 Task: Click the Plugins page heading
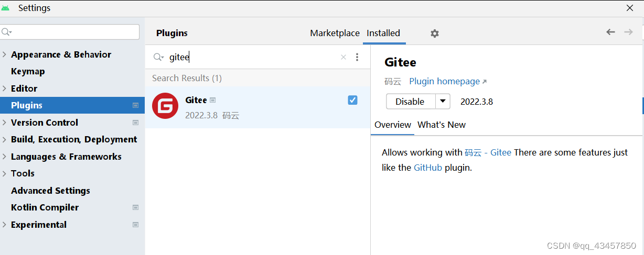(172, 33)
